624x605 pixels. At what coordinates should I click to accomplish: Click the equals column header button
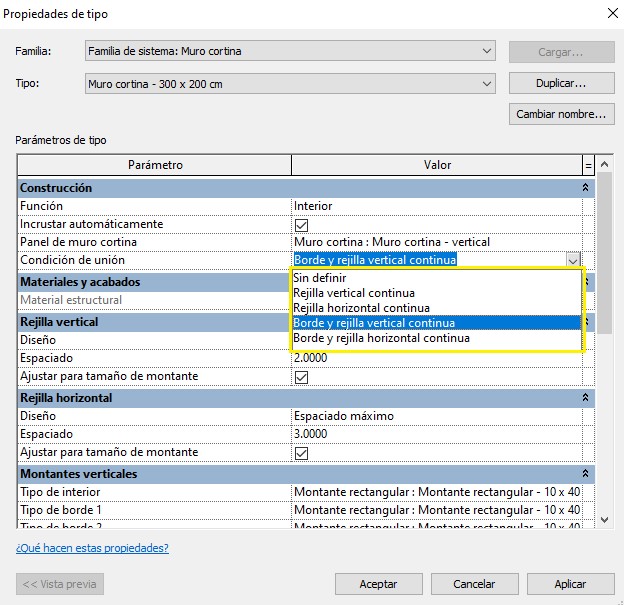(588, 165)
